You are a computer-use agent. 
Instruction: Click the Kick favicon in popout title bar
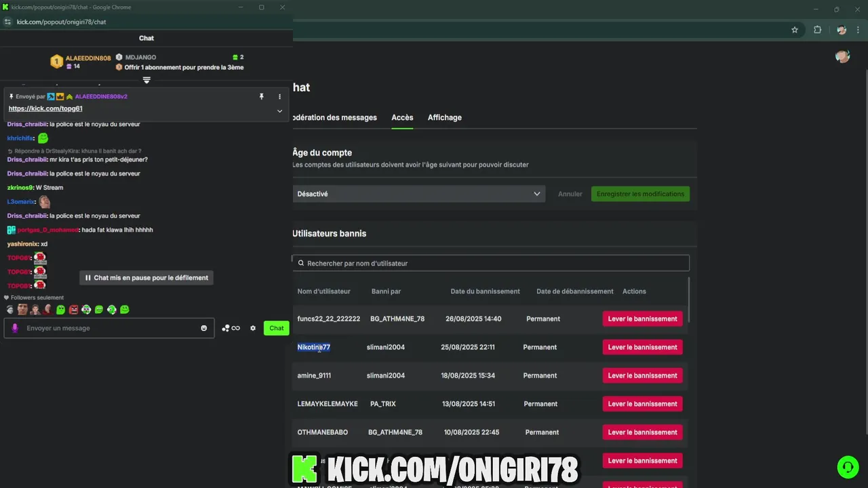[5, 7]
